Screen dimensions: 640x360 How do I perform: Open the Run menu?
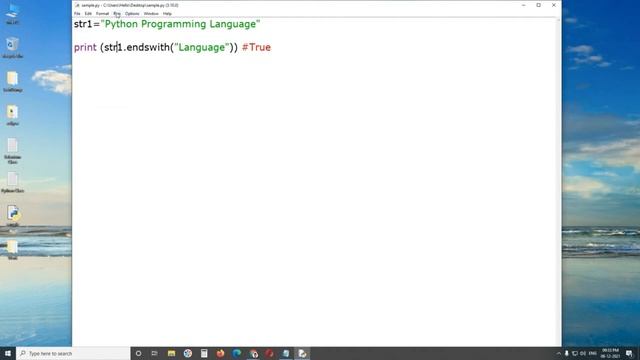(117, 13)
